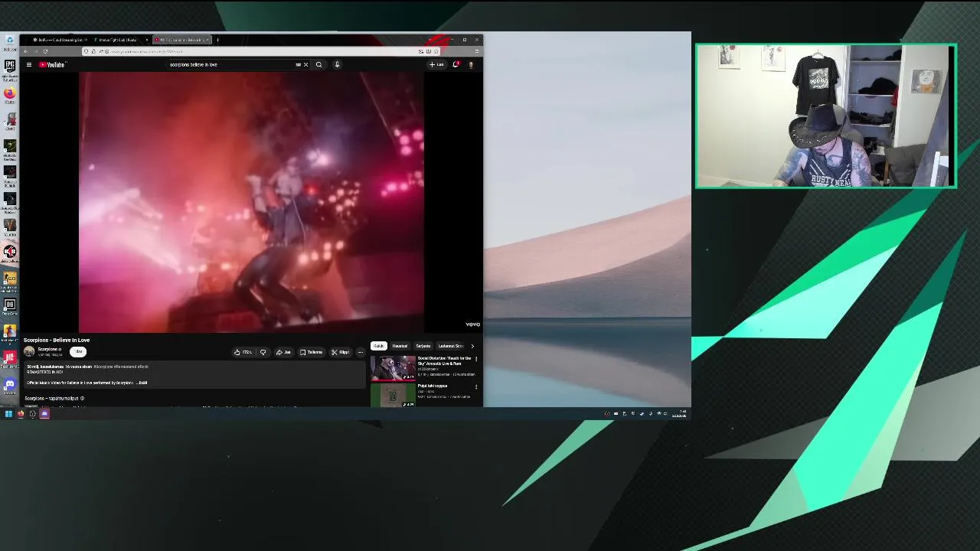Show the next filter chips arrow
Screen dimensions: 980x551
pyautogui.click(x=472, y=346)
